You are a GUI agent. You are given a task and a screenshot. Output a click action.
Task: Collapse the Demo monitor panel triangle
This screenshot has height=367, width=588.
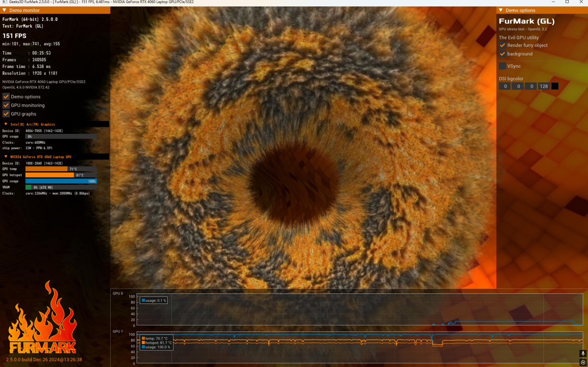coord(4,10)
